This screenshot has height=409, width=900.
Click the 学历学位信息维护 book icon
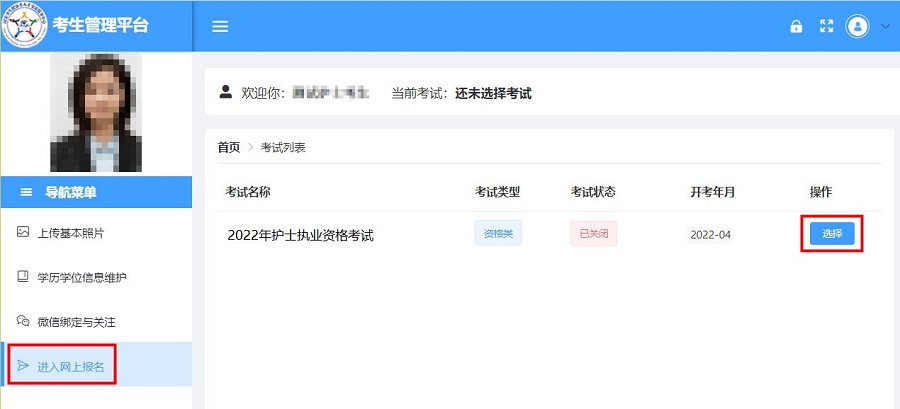23,276
